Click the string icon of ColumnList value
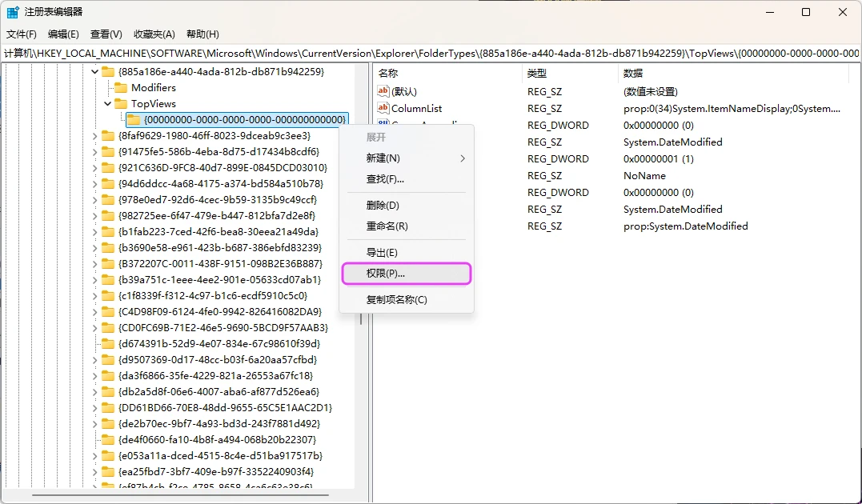The image size is (862, 504). pyautogui.click(x=383, y=108)
